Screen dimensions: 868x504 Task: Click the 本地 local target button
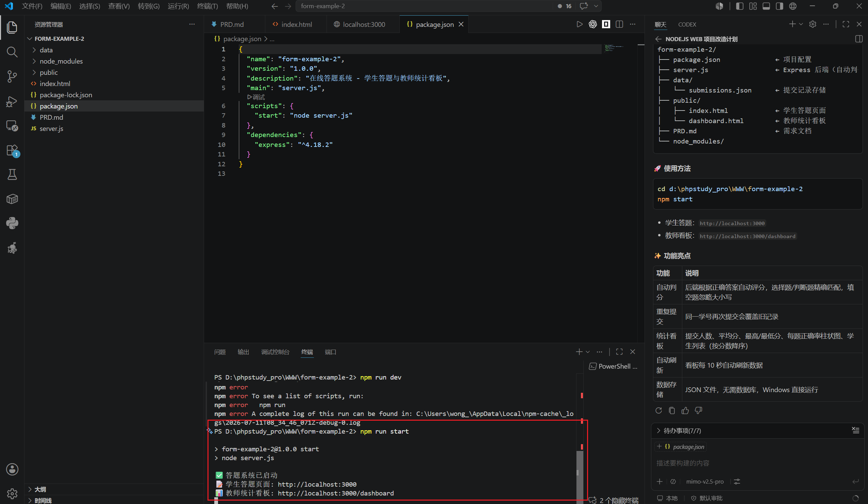pos(667,498)
